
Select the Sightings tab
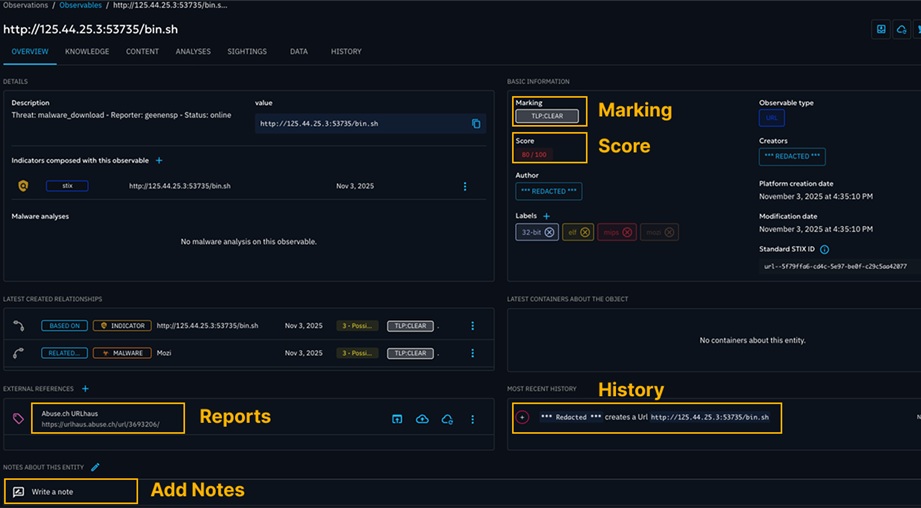(247, 52)
